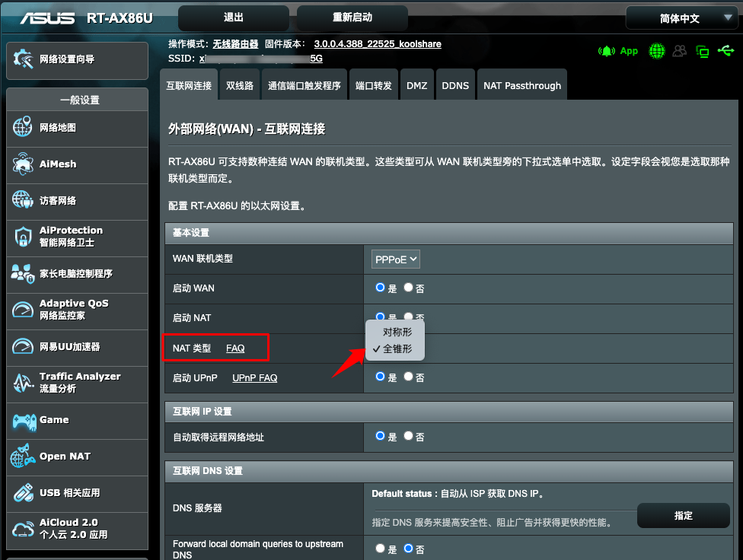The height and width of the screenshot is (560, 743).
Task: Click the 重新启动 (reboot) button
Action: 352,18
